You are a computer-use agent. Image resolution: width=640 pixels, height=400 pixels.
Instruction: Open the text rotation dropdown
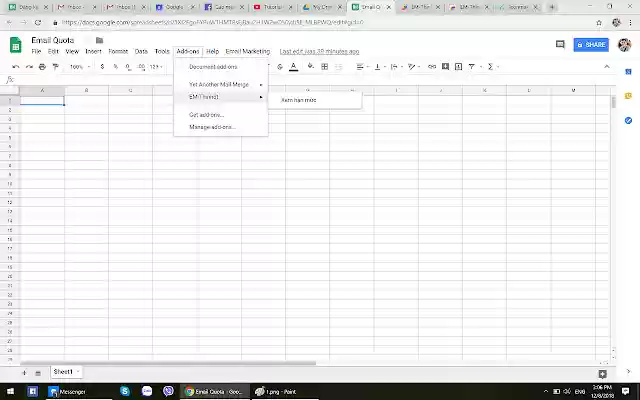click(414, 67)
